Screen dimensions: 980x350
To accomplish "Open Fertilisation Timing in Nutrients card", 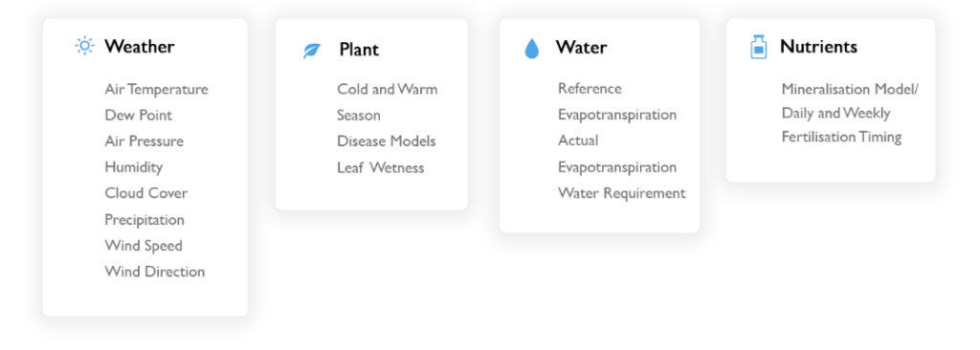I will [x=841, y=137].
